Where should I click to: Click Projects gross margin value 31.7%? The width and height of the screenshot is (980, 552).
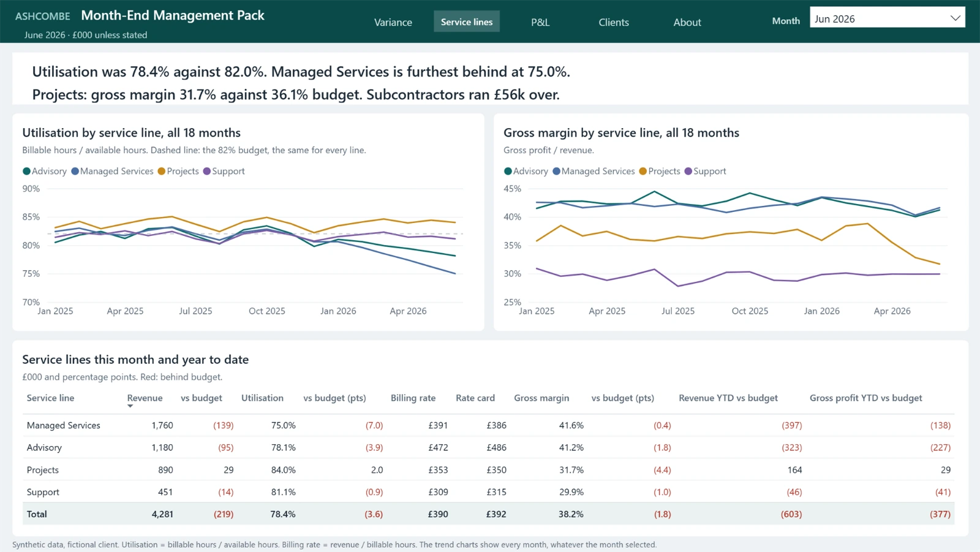pos(571,470)
